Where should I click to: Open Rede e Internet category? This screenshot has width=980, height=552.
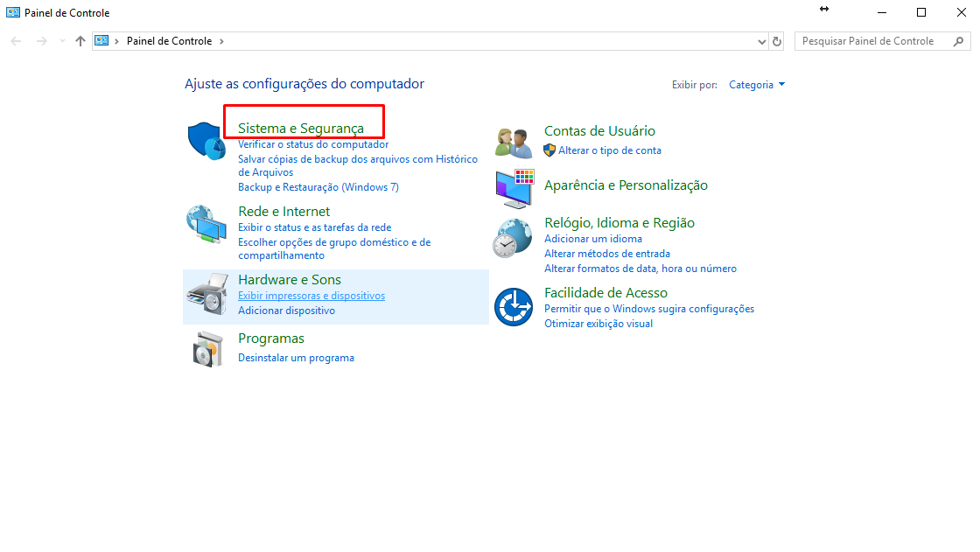coord(283,212)
